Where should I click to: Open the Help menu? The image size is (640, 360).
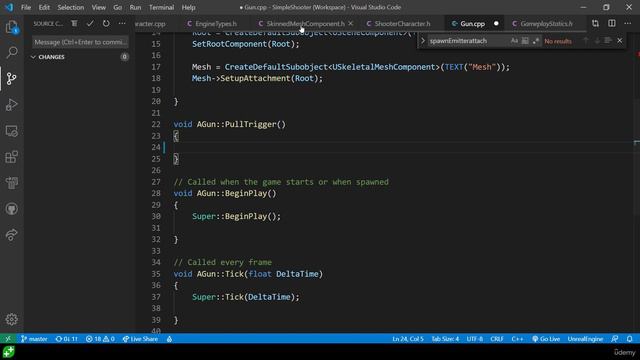pyautogui.click(x=188, y=7)
